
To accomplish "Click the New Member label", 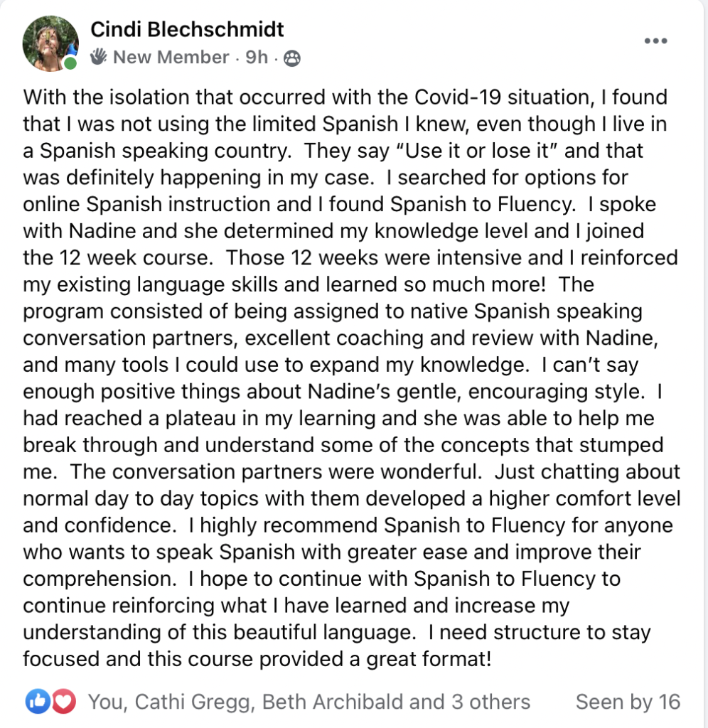I will tap(171, 58).
